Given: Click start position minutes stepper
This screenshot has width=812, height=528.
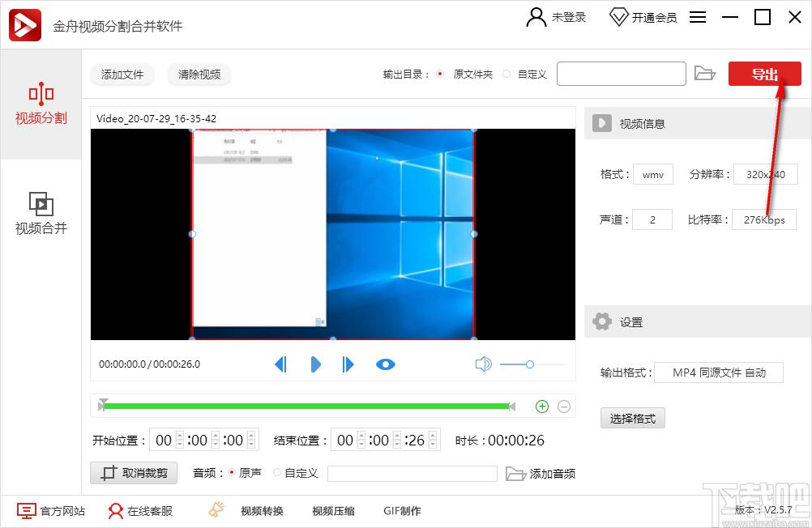Looking at the screenshot, I should point(216,440).
